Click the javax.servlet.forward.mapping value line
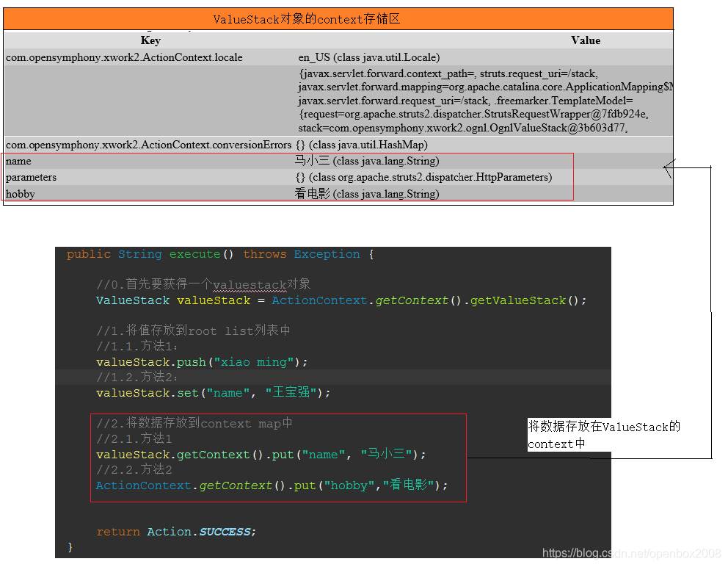 click(485, 87)
